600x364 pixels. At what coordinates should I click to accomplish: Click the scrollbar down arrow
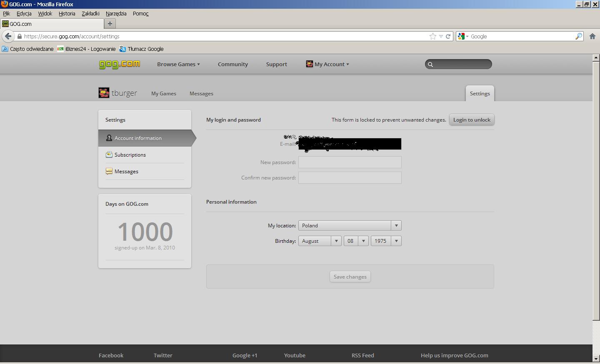click(x=596, y=359)
